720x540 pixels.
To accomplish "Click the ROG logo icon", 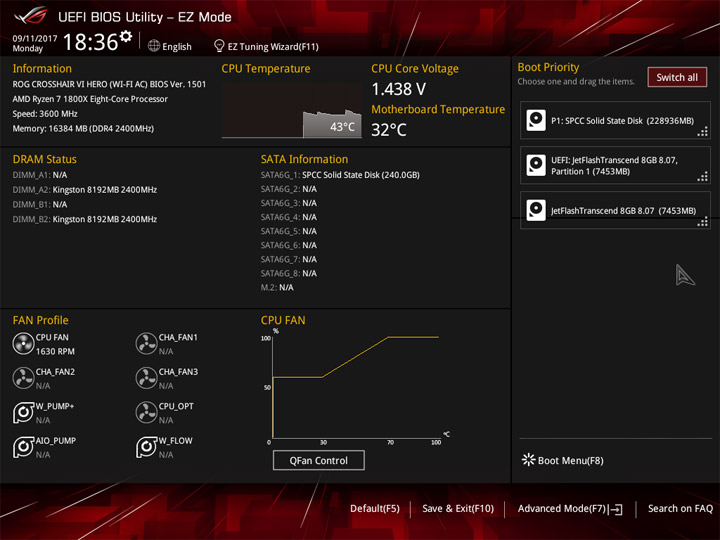I will (x=31, y=16).
